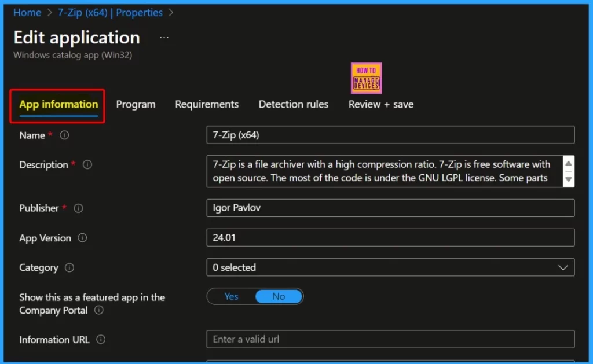
Task: Show info tooltip for Information URL
Action: click(101, 340)
